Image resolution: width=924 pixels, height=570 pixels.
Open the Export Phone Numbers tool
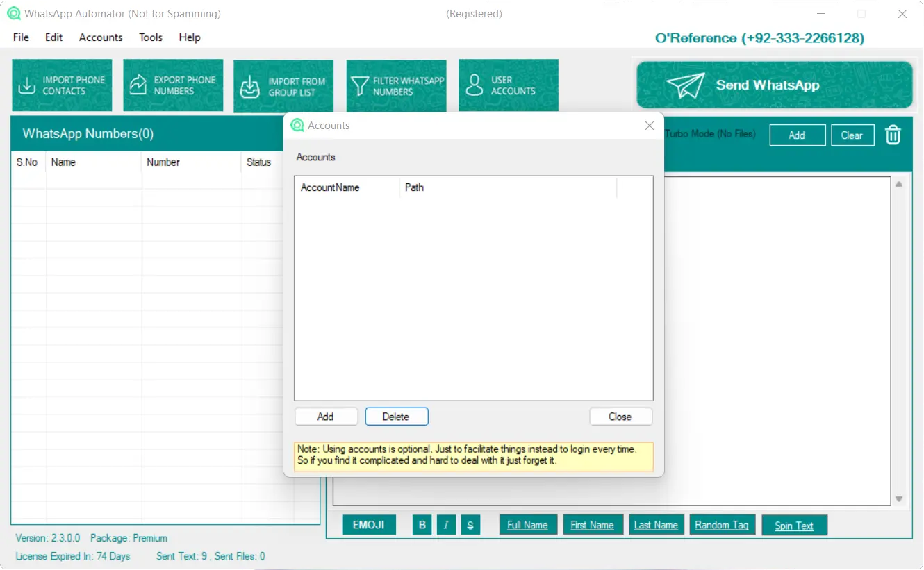point(173,85)
